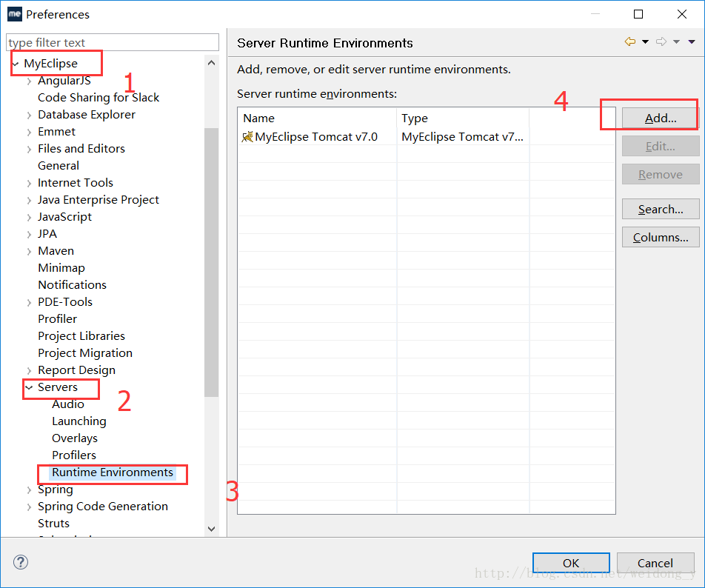Select the Maven label

tap(56, 251)
